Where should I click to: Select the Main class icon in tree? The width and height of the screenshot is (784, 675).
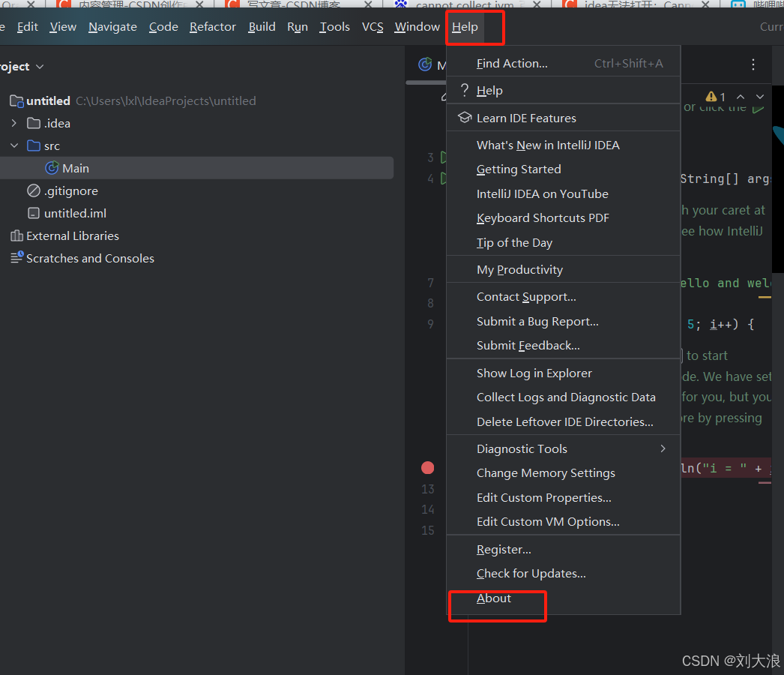pyautogui.click(x=52, y=168)
